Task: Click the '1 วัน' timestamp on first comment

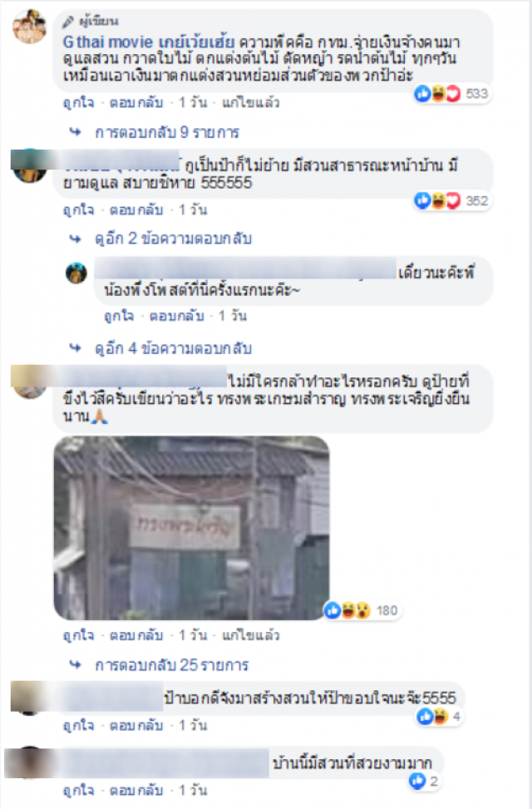Action: click(x=193, y=102)
